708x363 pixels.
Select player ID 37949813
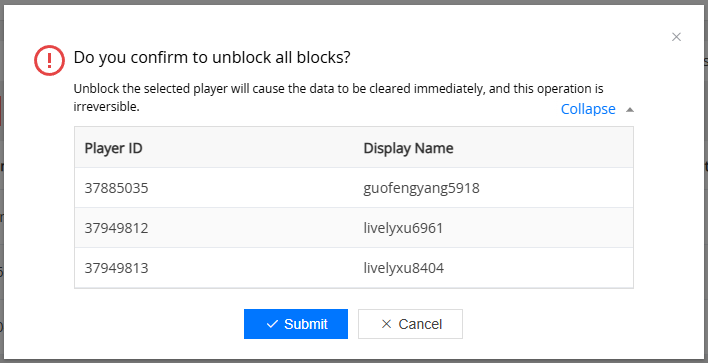116,268
